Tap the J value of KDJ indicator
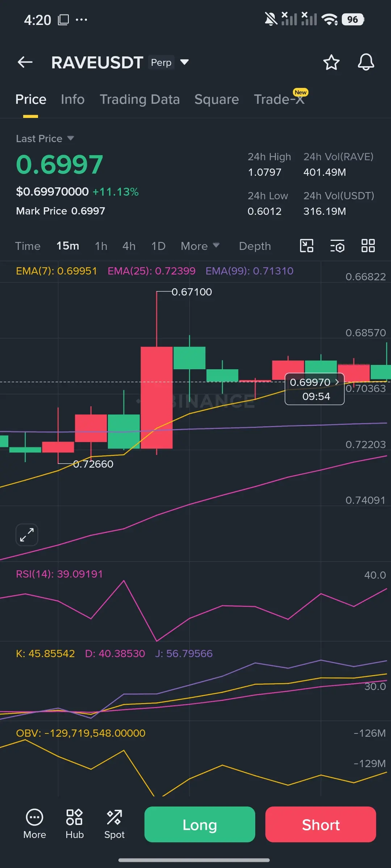The height and width of the screenshot is (868, 391). tap(184, 654)
